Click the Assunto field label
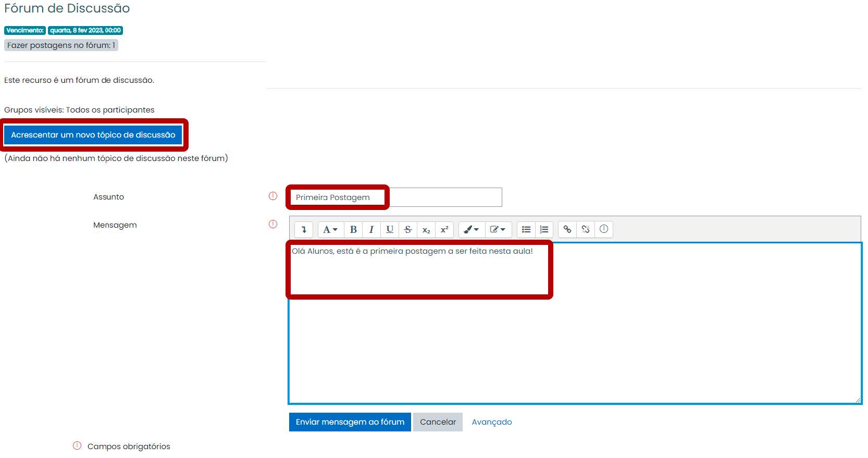Image resolution: width=868 pixels, height=458 pixels. pyautogui.click(x=109, y=197)
